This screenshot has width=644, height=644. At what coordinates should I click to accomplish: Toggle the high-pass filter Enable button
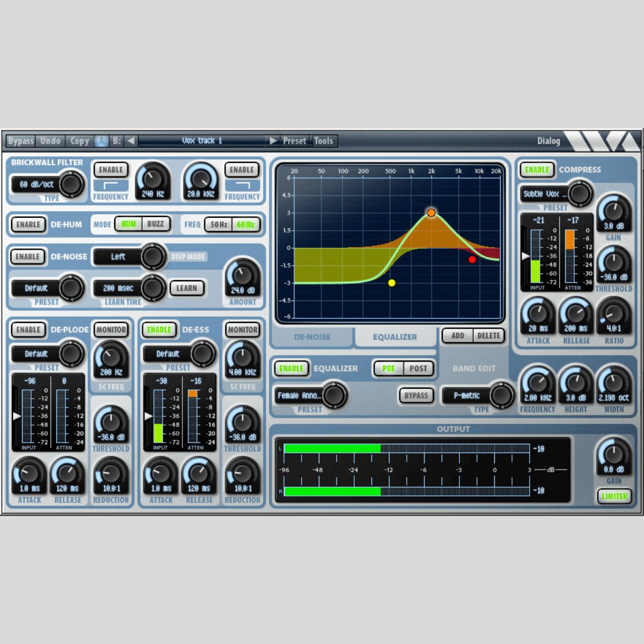tap(111, 170)
